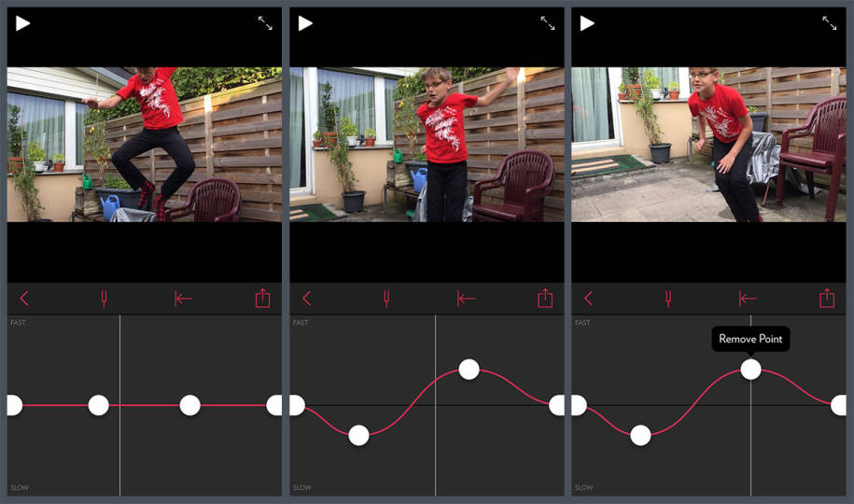Play the video in the right panel
The width and height of the screenshot is (854, 504).
point(587,23)
